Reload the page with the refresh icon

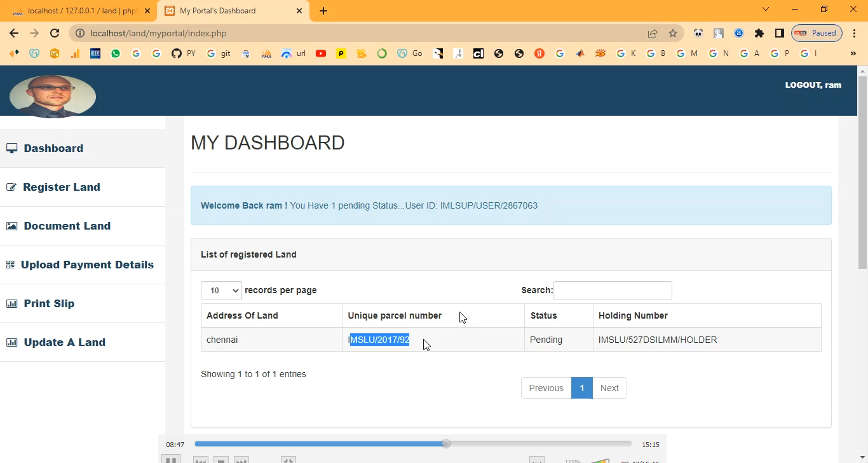click(55, 33)
